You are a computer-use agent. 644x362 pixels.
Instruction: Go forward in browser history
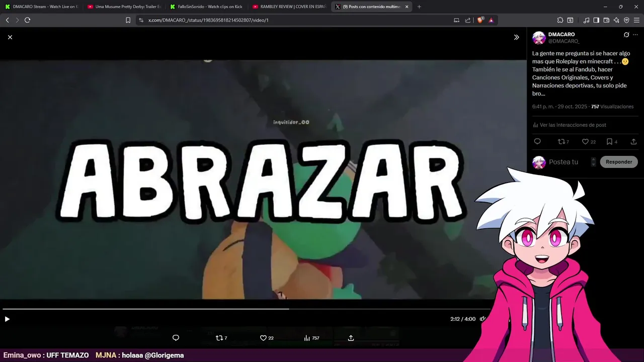click(x=17, y=20)
